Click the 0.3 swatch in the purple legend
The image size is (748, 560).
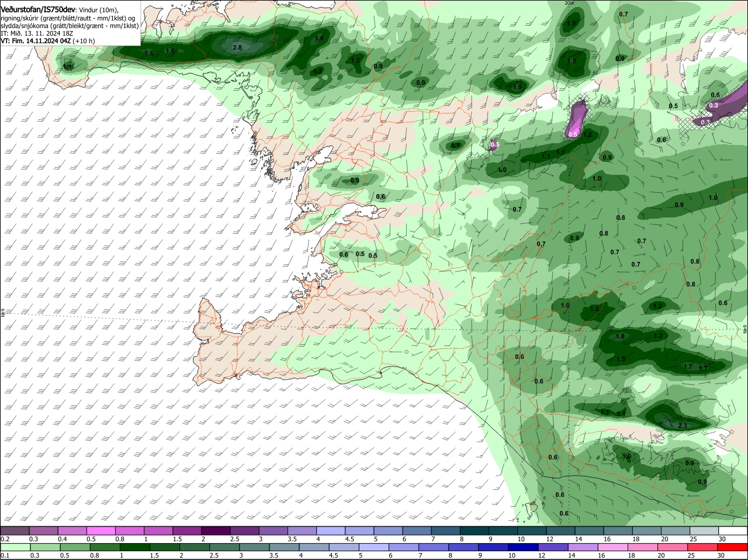(44, 531)
